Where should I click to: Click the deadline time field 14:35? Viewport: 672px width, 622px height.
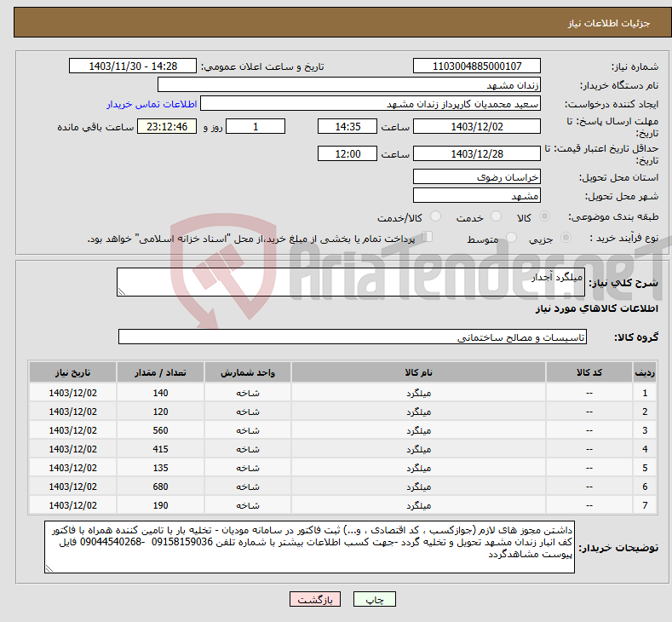[x=347, y=126]
